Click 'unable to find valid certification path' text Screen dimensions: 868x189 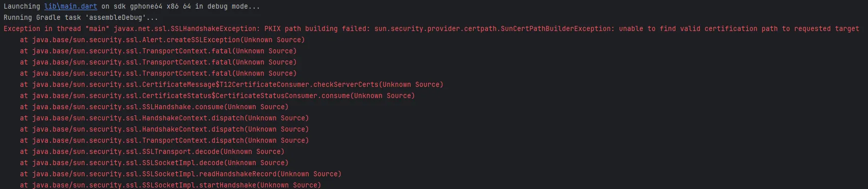pos(698,29)
